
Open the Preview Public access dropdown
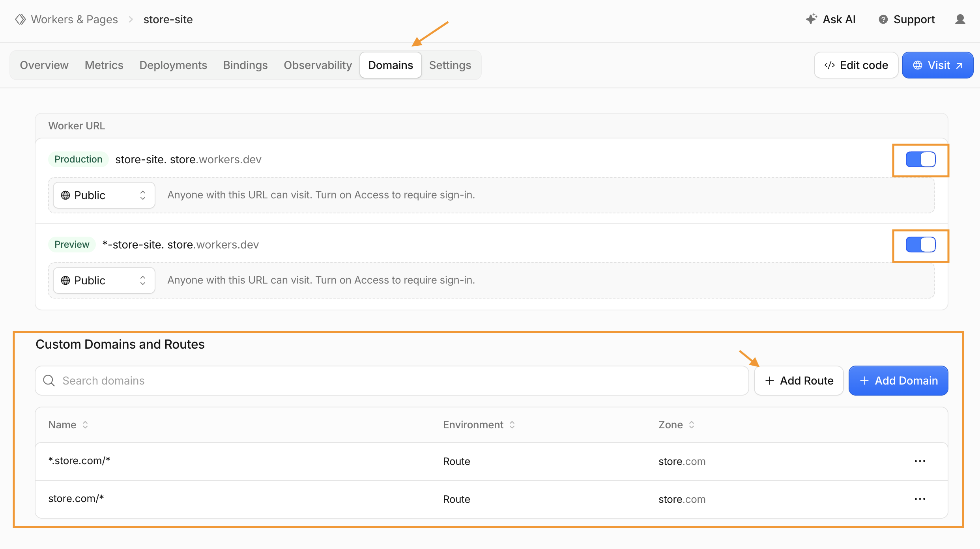click(104, 280)
